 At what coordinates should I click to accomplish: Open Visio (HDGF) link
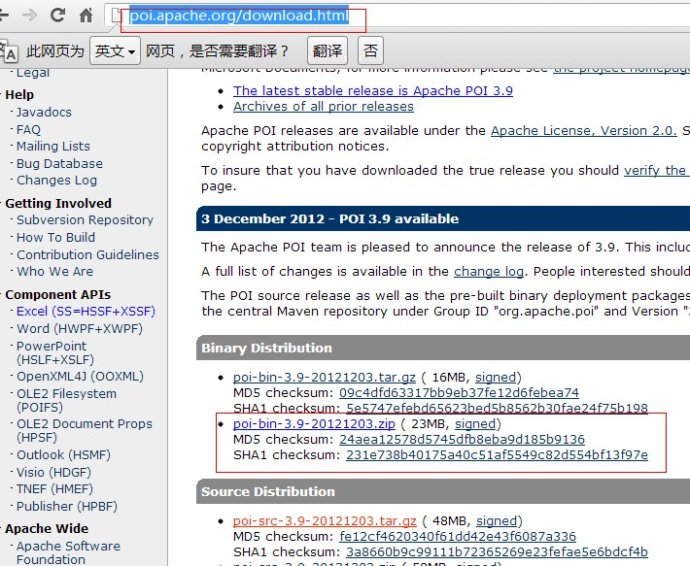tap(54, 473)
